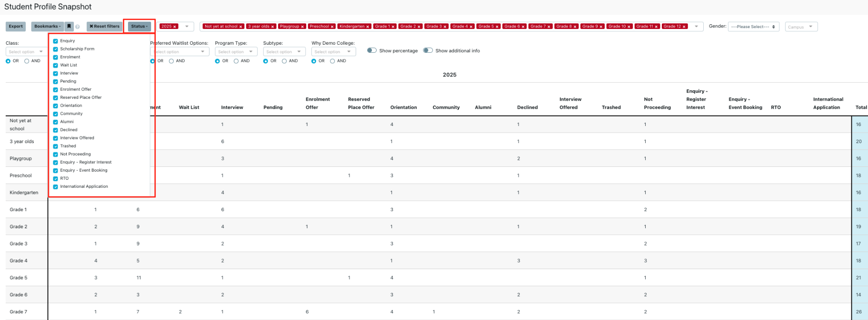
Task: Save current view with bookmark icon
Action: click(70, 27)
